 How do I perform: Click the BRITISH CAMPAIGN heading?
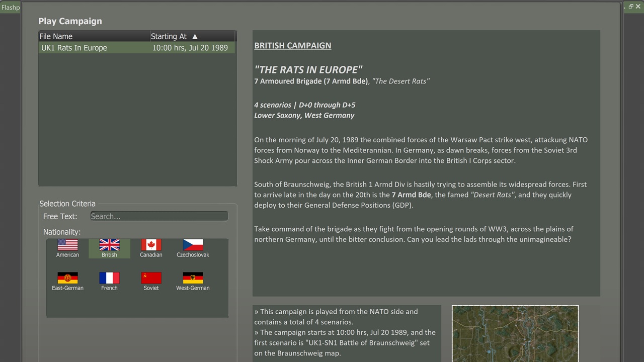click(292, 45)
